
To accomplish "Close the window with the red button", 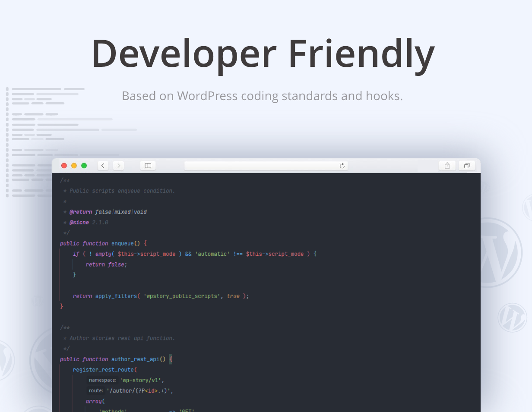I will [64, 166].
